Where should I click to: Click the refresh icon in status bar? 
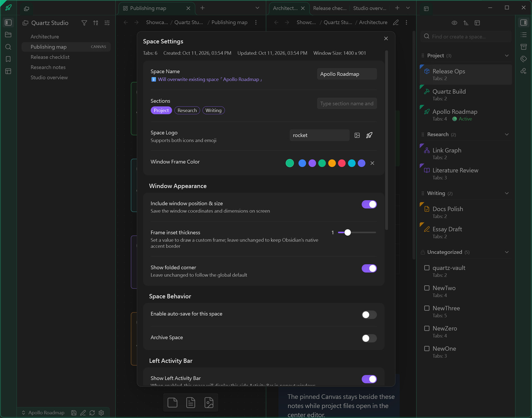92,413
